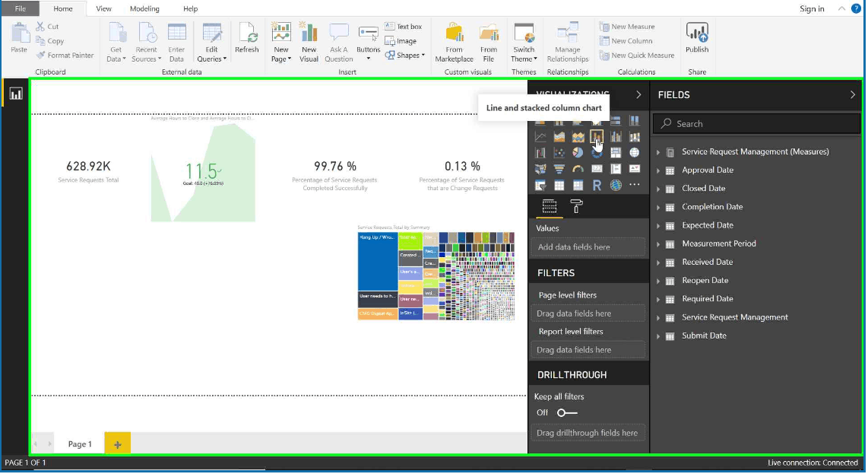The width and height of the screenshot is (868, 474).
Task: Collapse the ribbon with the caret
Action: tap(841, 8)
